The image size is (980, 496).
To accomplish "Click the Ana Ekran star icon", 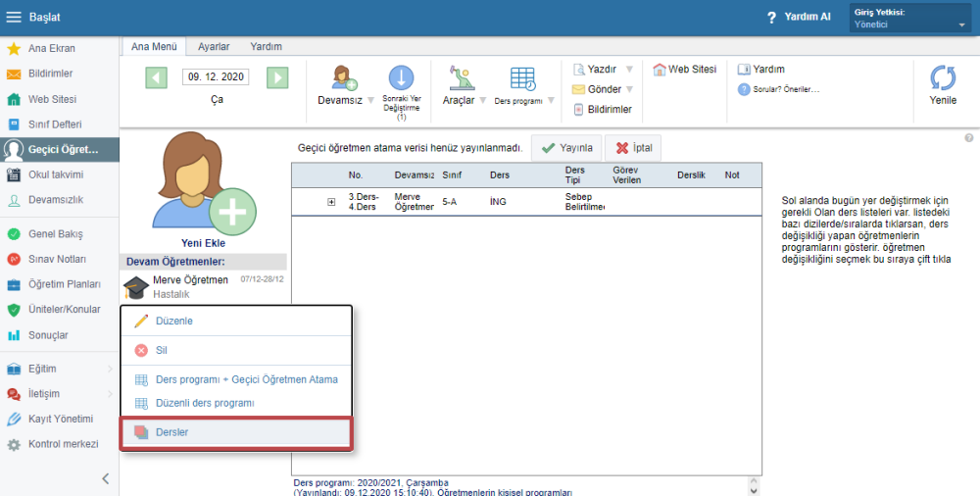I will (x=13, y=48).
